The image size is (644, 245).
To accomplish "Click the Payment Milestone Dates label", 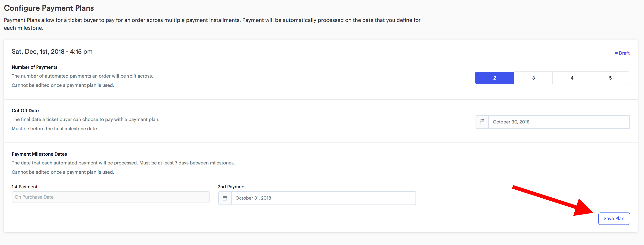I will pos(39,154).
